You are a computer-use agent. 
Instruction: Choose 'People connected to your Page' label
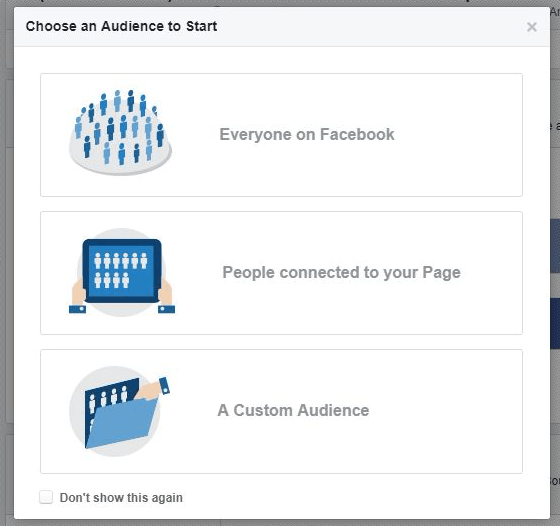pyautogui.click(x=341, y=272)
